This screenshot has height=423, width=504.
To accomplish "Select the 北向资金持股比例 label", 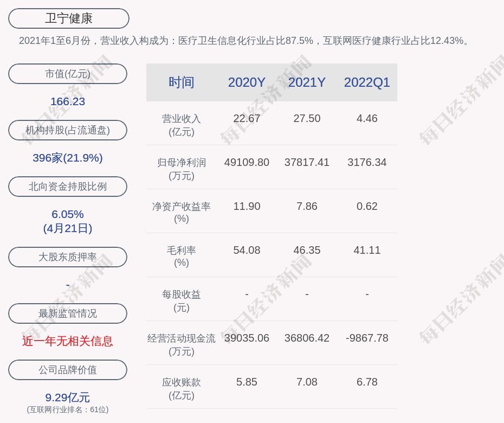I will pyautogui.click(x=68, y=187).
